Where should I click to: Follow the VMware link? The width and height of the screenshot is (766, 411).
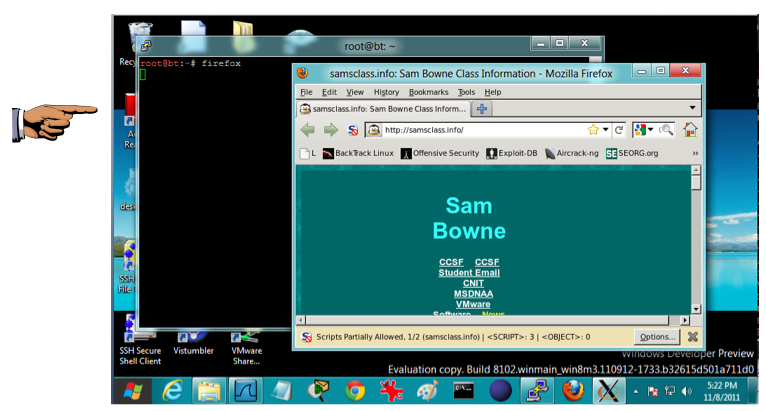473,304
